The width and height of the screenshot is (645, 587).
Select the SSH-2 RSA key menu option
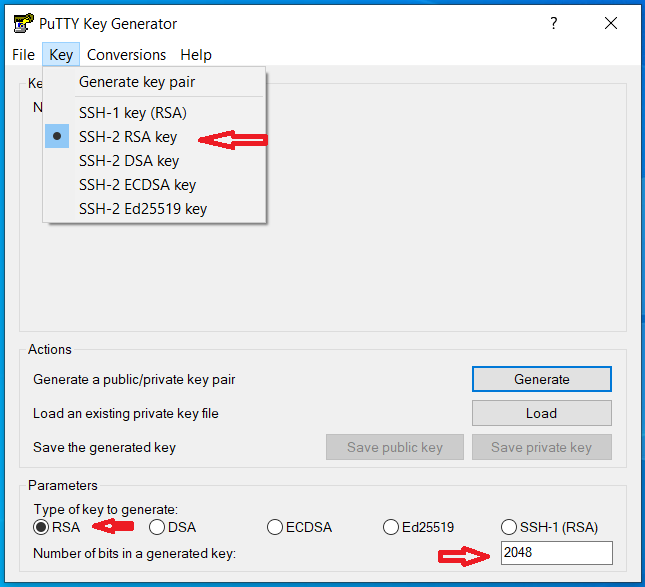tap(128, 137)
